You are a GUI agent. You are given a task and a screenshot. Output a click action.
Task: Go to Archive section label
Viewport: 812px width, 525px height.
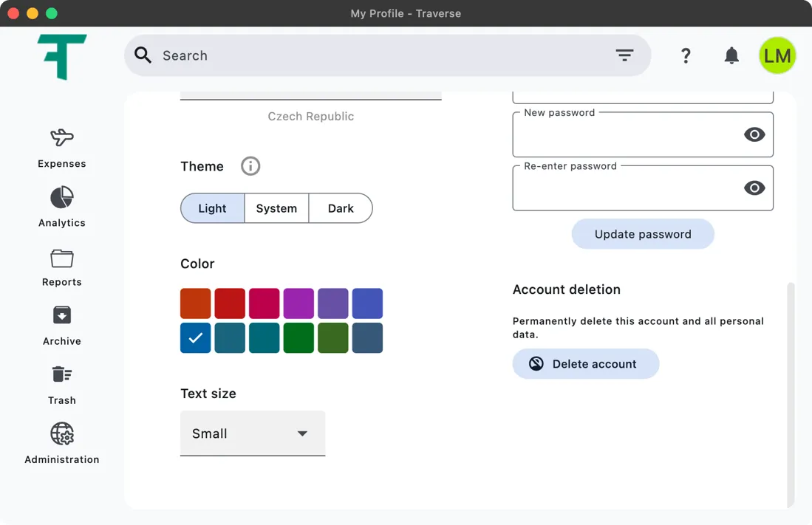pyautogui.click(x=61, y=341)
